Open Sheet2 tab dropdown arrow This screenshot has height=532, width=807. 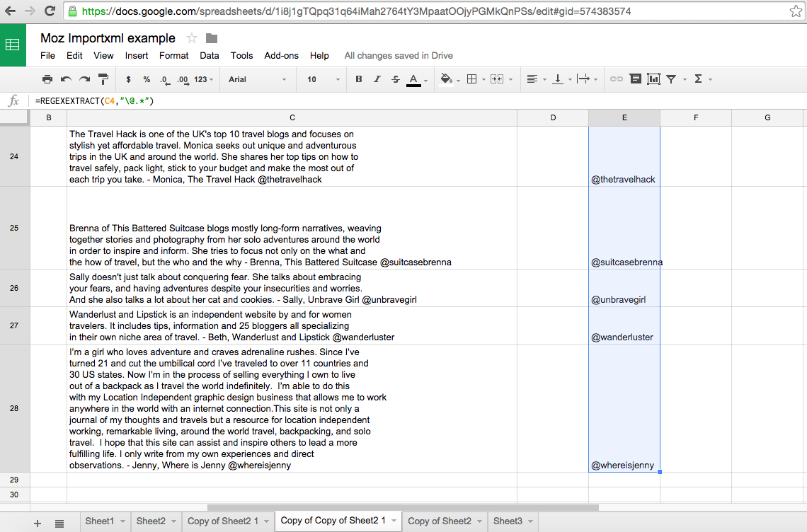click(x=174, y=521)
